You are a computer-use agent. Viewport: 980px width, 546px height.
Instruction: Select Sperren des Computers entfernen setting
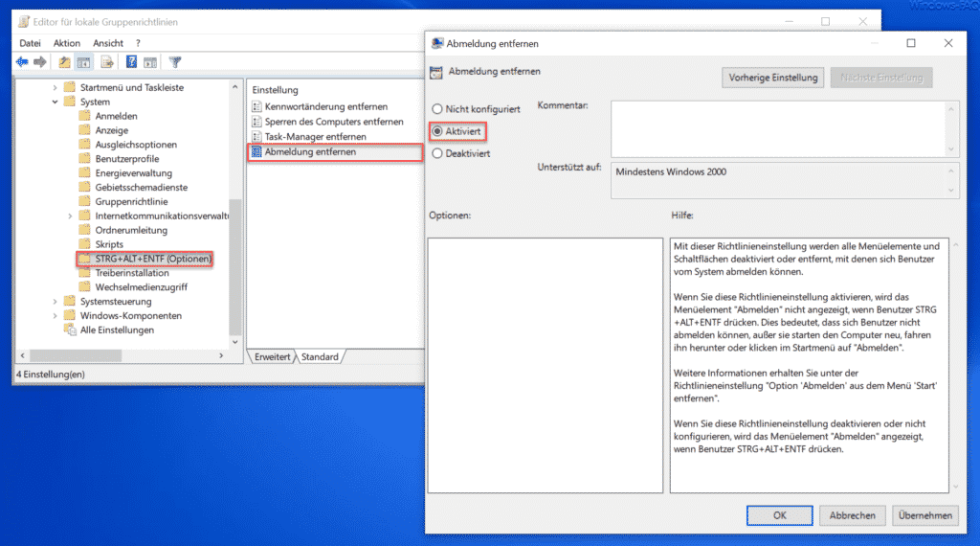coord(334,122)
